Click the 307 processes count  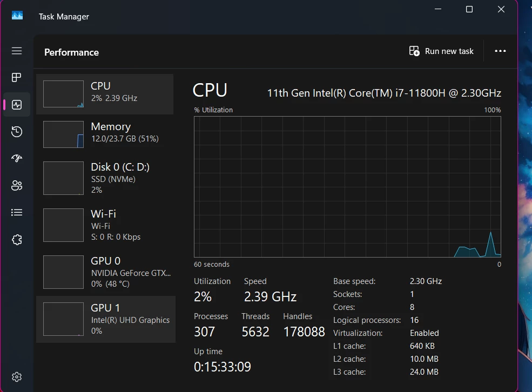[x=204, y=332]
